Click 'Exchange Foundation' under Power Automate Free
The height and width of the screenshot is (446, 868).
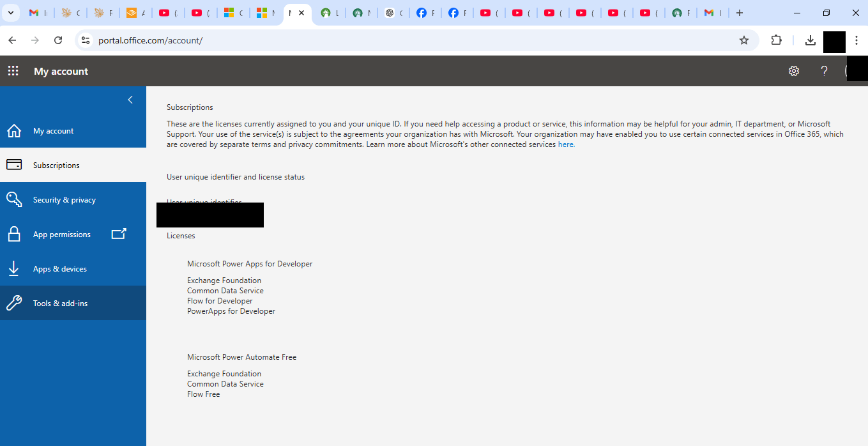224,374
